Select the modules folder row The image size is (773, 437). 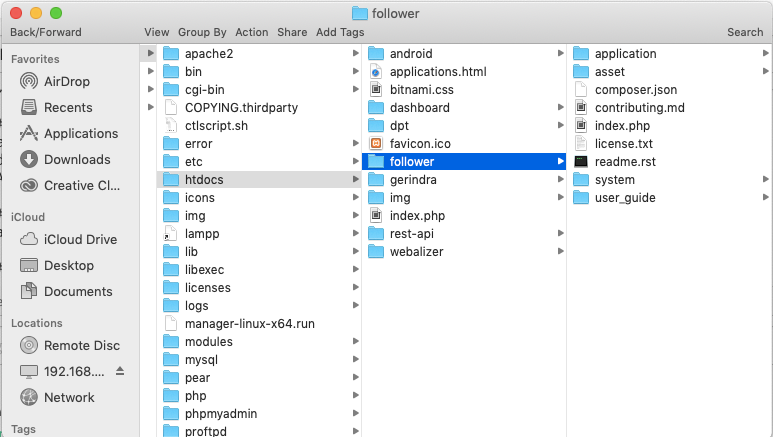259,341
